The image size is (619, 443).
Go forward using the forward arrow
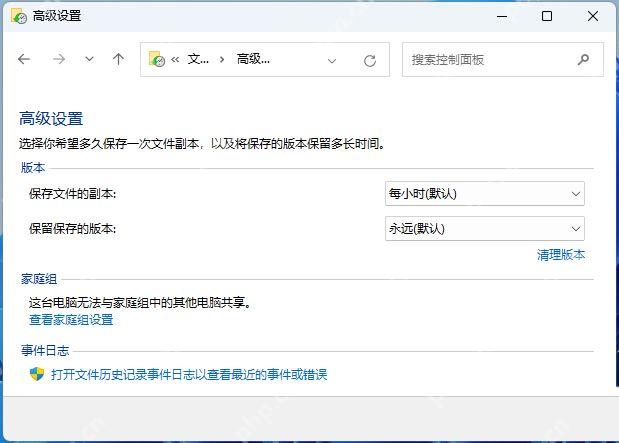coord(59,59)
